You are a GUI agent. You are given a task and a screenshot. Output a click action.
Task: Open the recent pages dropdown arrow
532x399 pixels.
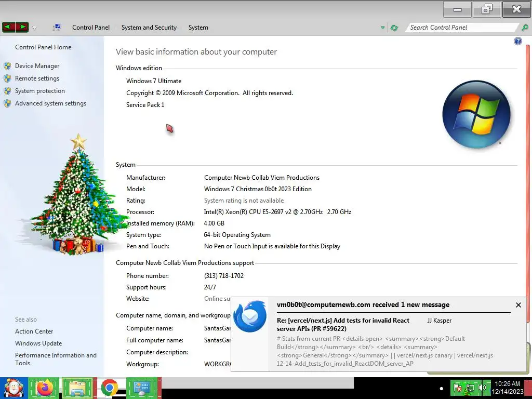pos(34,28)
